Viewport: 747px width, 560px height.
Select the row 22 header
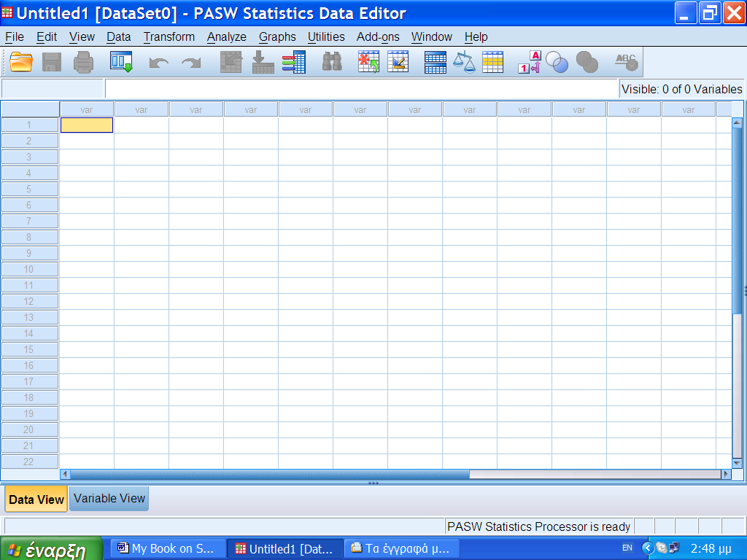point(29,462)
